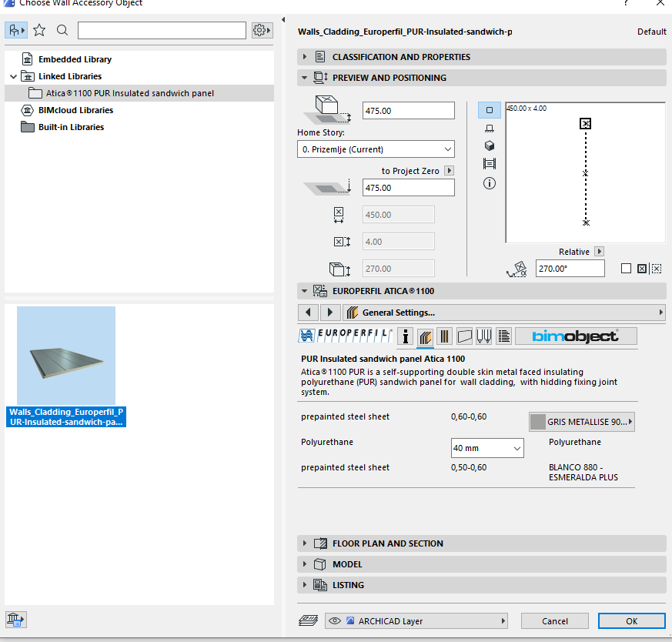Screen dimensions: 672x642
Task: Open the text listing tab icon
Action: pyautogui.click(x=504, y=336)
